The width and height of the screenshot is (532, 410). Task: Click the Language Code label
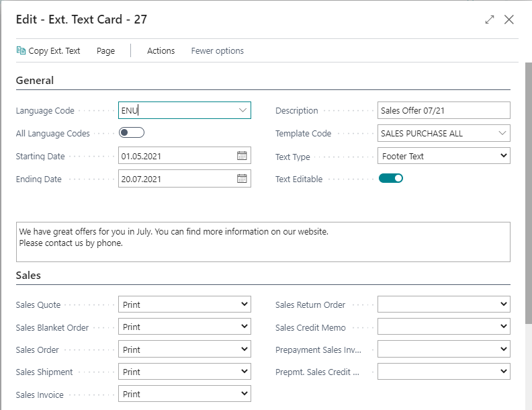tap(45, 111)
